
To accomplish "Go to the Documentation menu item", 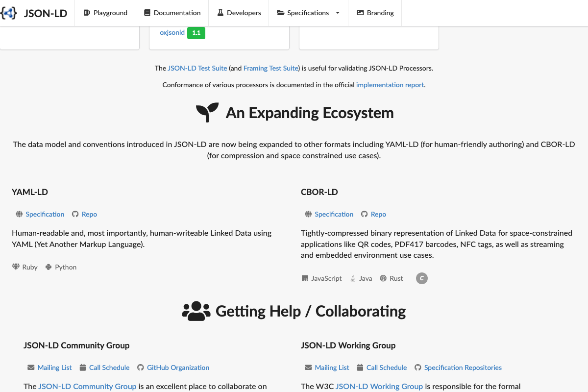I will tap(172, 13).
